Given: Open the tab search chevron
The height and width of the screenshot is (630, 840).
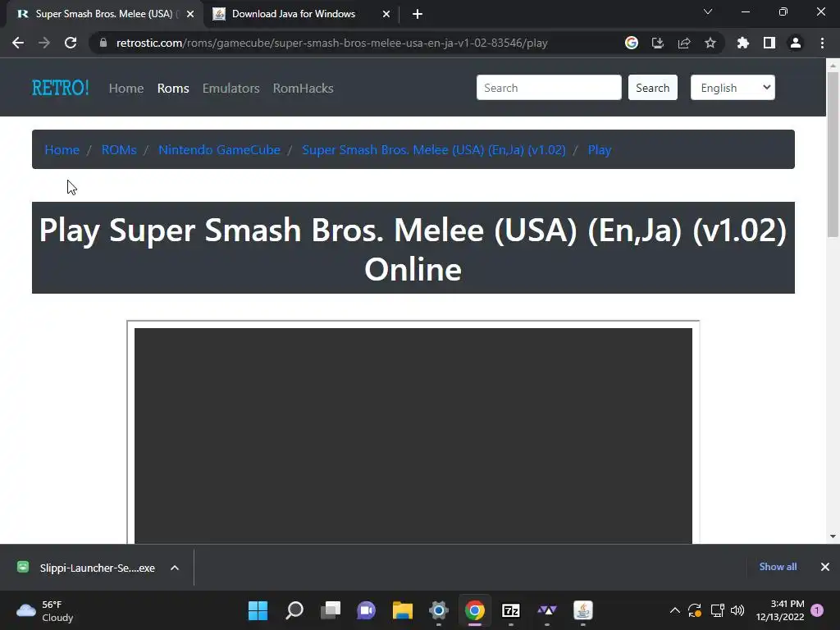Looking at the screenshot, I should click(708, 11).
